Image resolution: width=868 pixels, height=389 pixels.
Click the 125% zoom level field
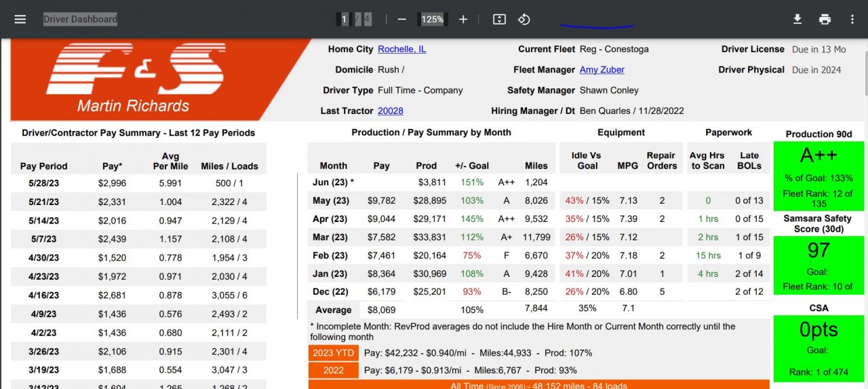(432, 19)
